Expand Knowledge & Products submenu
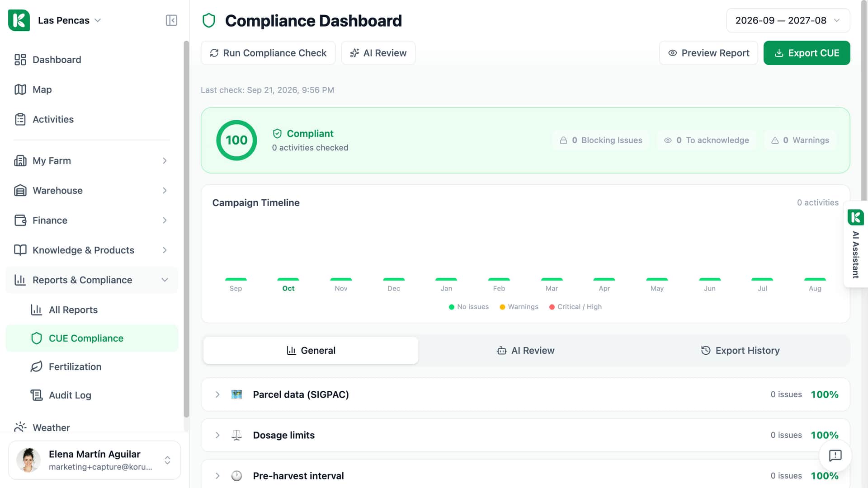This screenshot has width=868, height=488. click(x=91, y=250)
